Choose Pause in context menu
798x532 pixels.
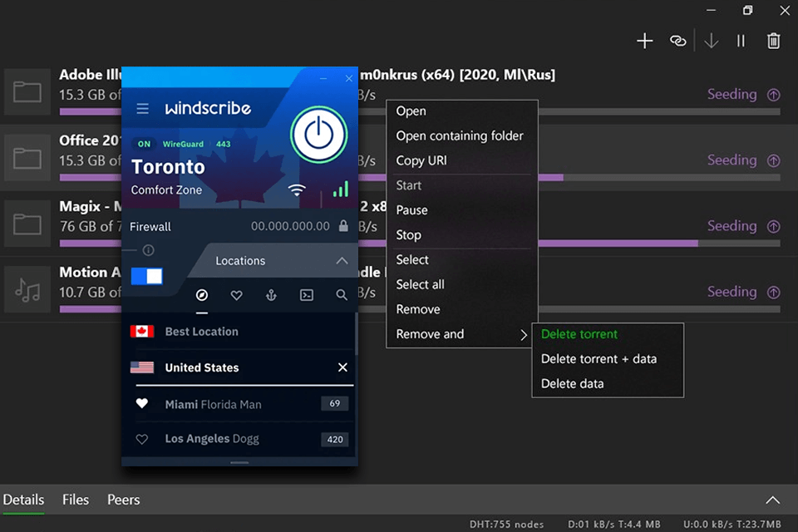point(462,210)
